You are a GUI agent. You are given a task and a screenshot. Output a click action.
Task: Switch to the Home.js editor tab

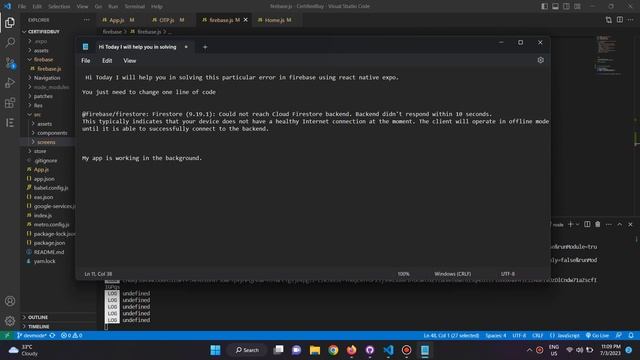(274, 20)
